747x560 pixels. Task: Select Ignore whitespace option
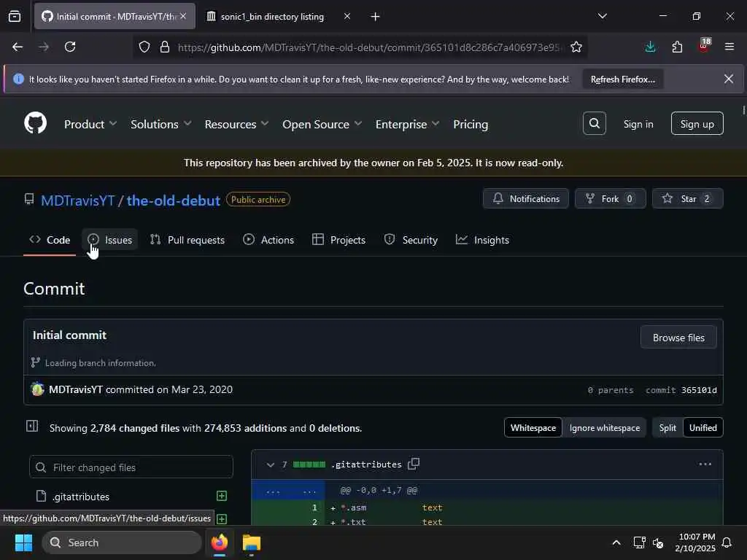pos(604,427)
